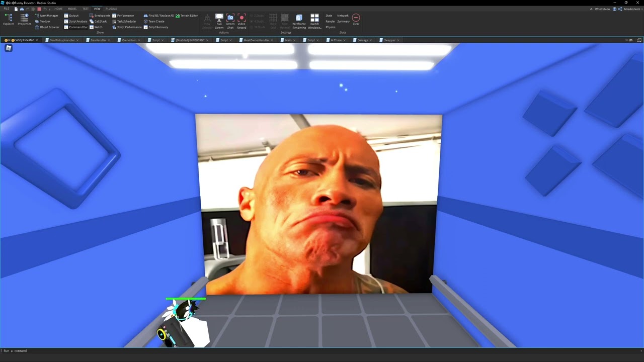Open Script Recovery window
The image size is (644, 362).
pyautogui.click(x=156, y=27)
